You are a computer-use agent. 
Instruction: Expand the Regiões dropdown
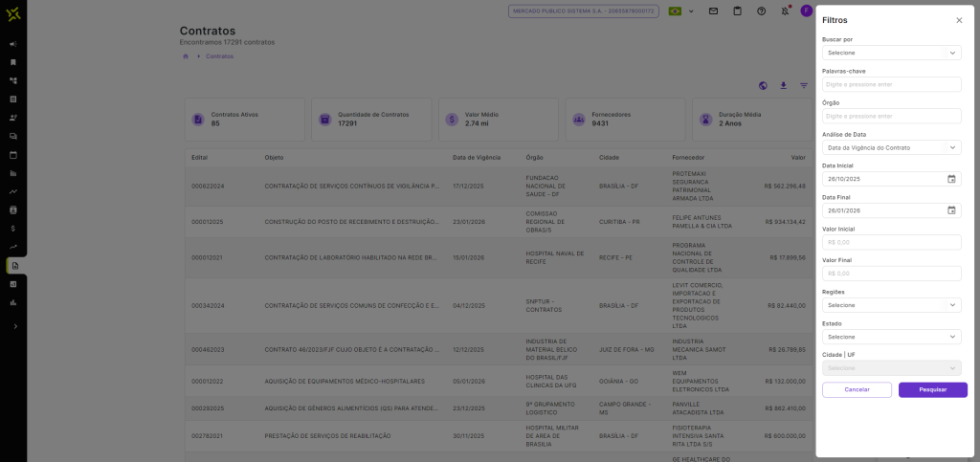891,305
